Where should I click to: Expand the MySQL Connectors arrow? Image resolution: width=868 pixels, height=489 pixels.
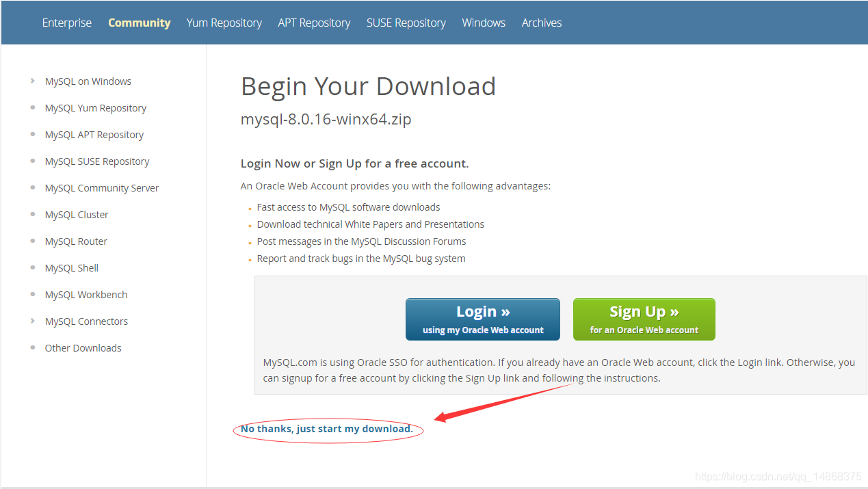click(33, 321)
